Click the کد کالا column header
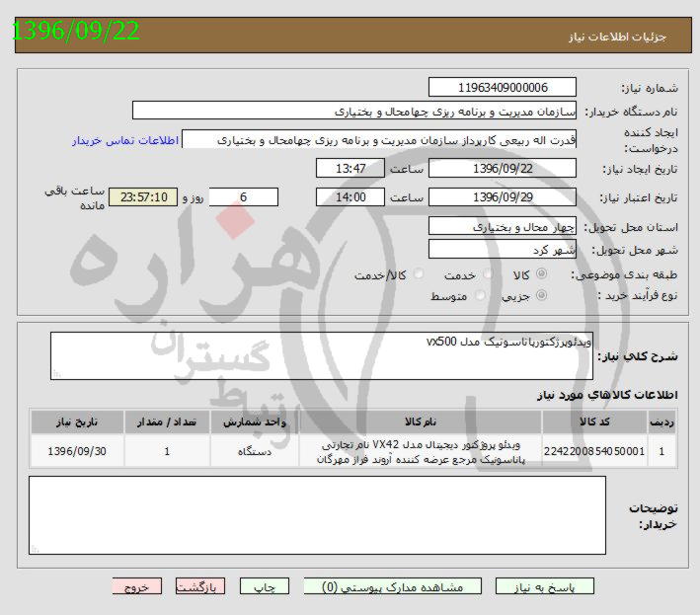The height and width of the screenshot is (615, 700). [594, 422]
